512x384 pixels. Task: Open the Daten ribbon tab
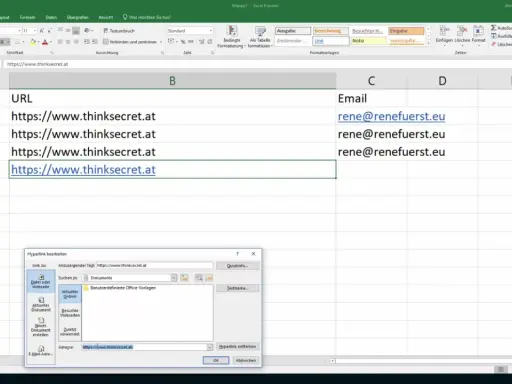tap(51, 17)
